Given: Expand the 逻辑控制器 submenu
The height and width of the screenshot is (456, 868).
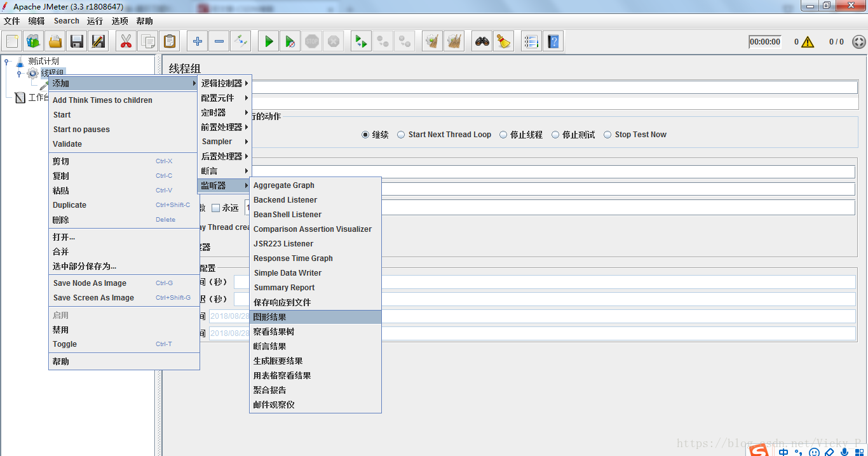Looking at the screenshot, I should (x=225, y=83).
